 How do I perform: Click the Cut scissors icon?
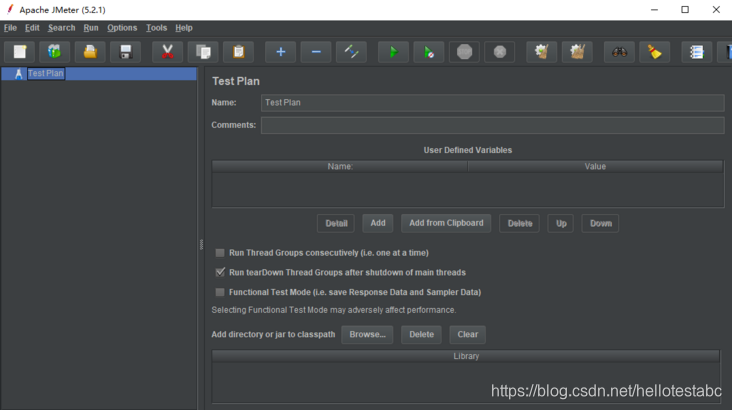(x=167, y=52)
